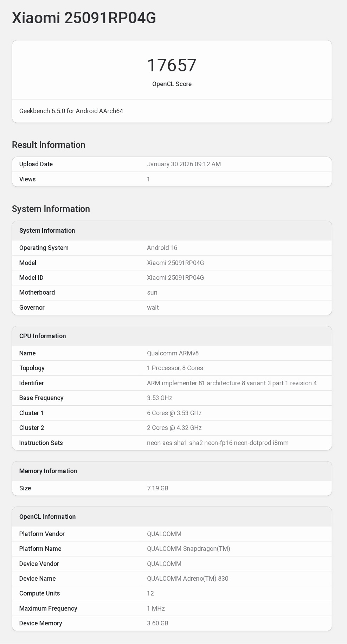Viewport: 347px width, 644px height.
Task: Click the 17657 OpenCL score number
Action: click(x=172, y=65)
